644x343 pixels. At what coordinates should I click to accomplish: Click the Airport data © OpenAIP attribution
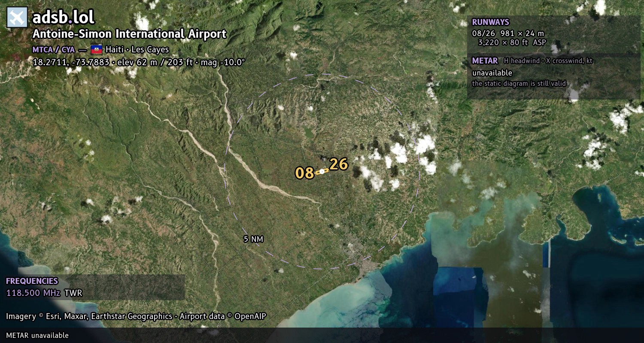(223, 316)
